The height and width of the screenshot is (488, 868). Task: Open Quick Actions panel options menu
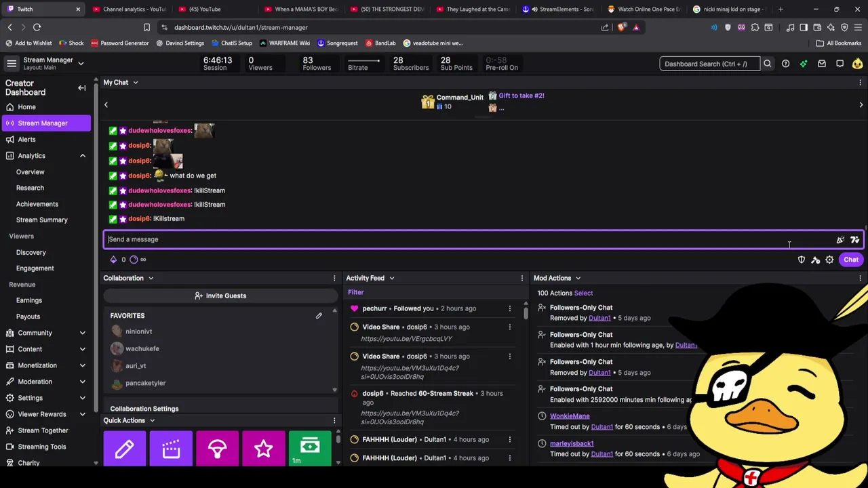pyautogui.click(x=334, y=420)
